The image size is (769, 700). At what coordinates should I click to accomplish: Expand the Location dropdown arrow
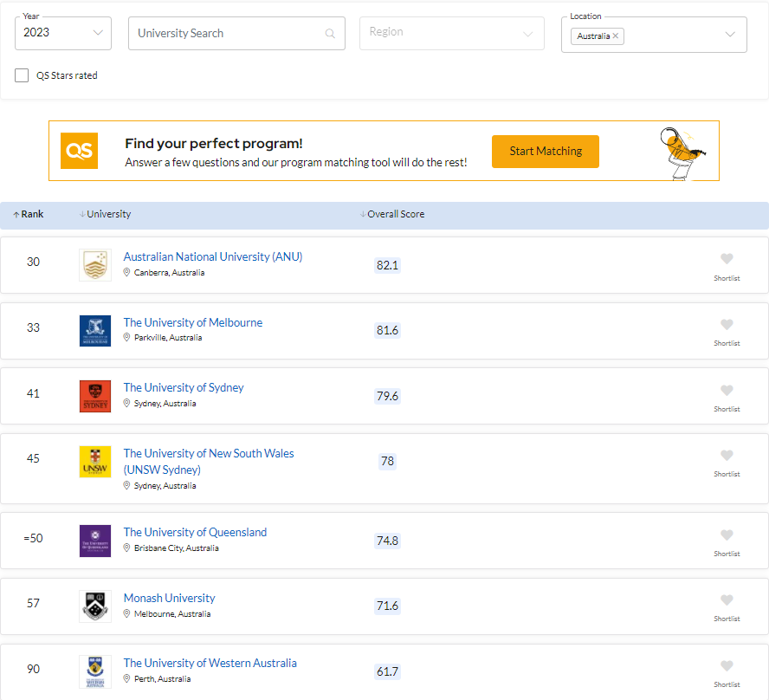click(730, 35)
